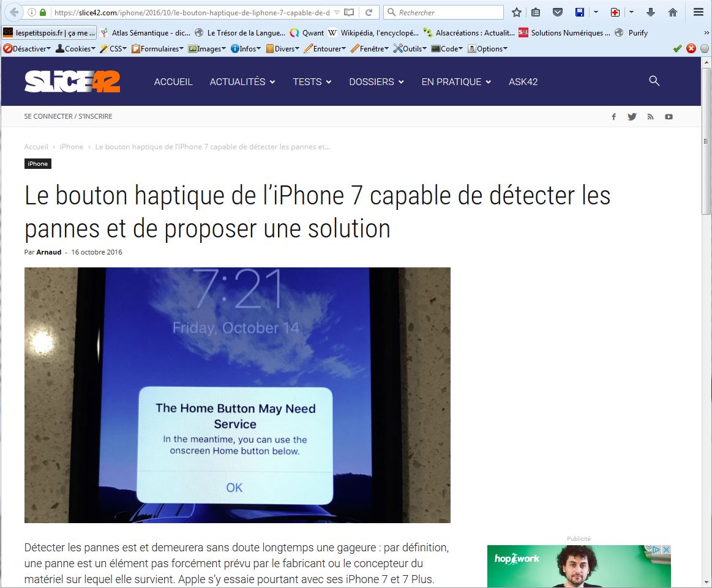
Task: Open the DOSSIERS navigation menu
Action: click(x=376, y=81)
